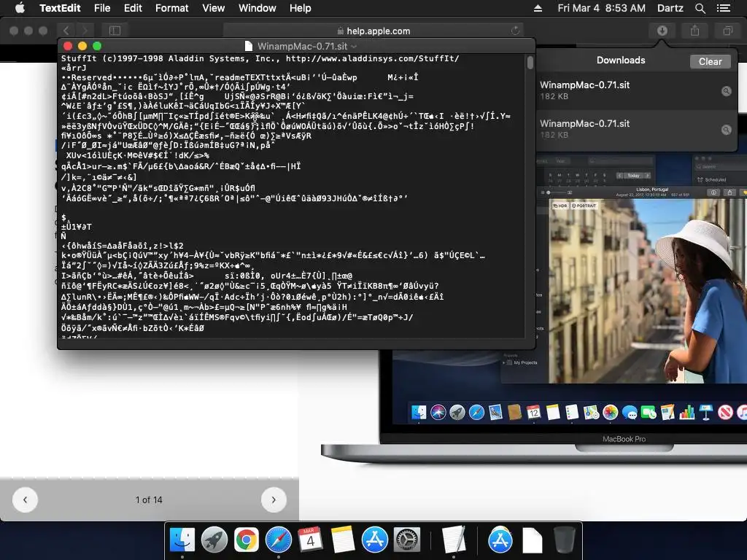Open the TextEdit application menu
The width and height of the screenshot is (747, 560).
60,8
